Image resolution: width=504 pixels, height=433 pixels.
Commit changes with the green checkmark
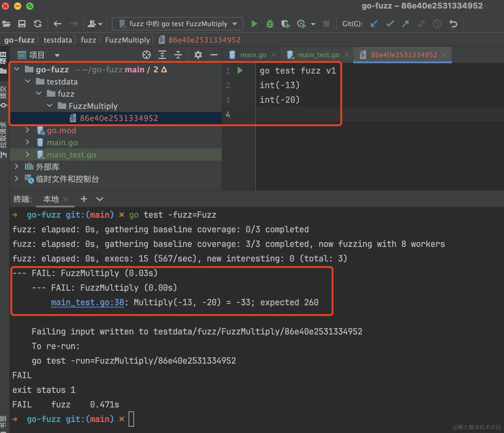(x=390, y=24)
